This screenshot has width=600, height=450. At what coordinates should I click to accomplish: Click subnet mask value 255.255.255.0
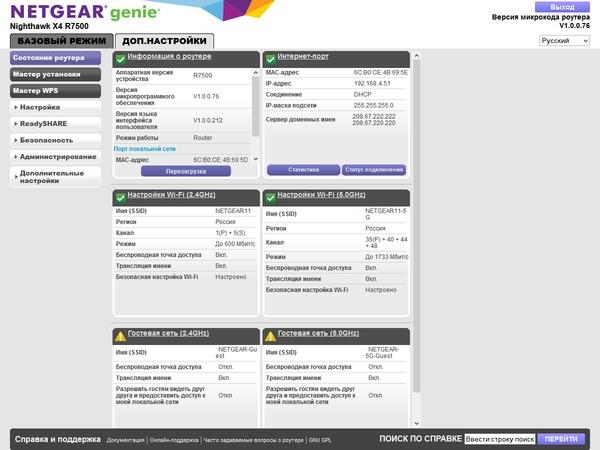[x=373, y=106]
